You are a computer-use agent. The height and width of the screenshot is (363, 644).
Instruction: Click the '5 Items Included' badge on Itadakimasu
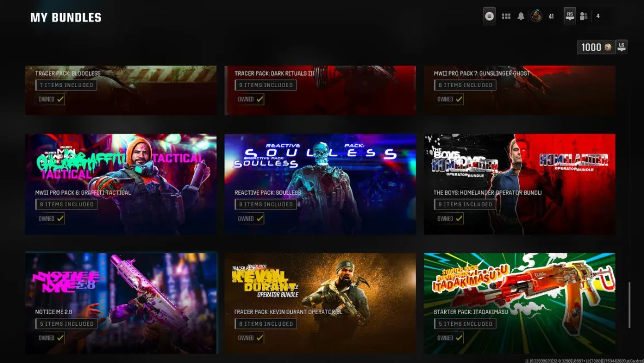pyautogui.click(x=465, y=324)
